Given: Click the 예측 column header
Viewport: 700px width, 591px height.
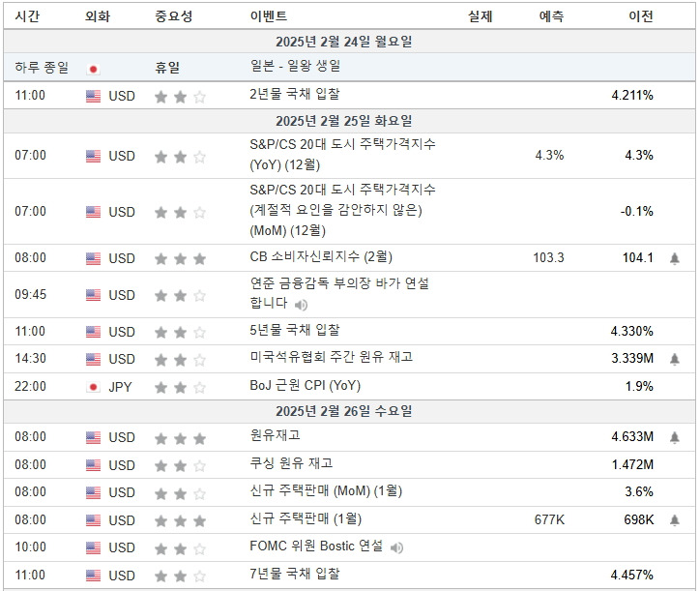Looking at the screenshot, I should 551,16.
